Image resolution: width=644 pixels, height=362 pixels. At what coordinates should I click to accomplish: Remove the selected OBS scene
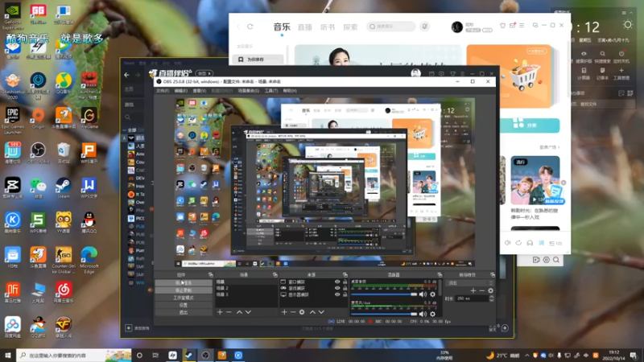(x=229, y=312)
